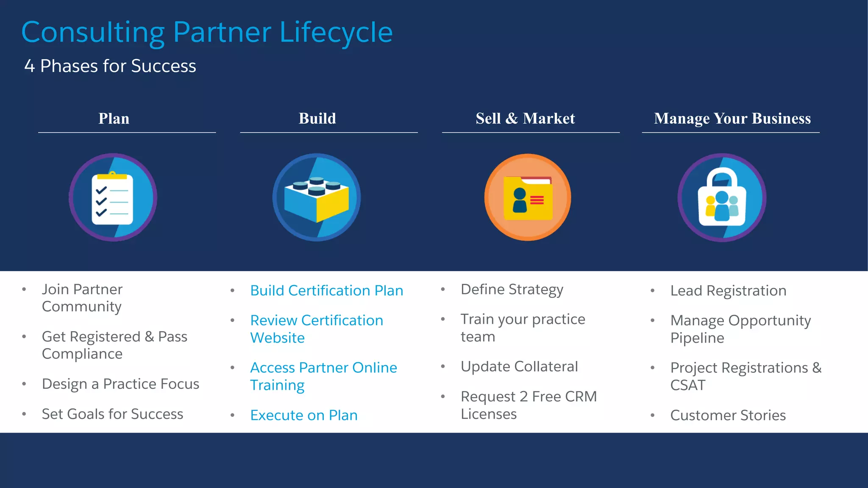This screenshot has height=488, width=868.
Task: Click the Plan checklist clipboard icon
Action: tap(113, 197)
